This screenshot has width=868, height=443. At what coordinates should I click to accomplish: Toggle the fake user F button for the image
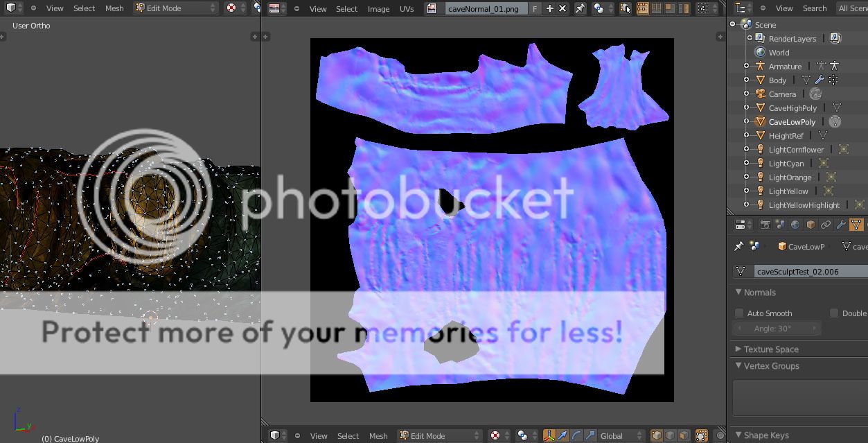coord(535,8)
